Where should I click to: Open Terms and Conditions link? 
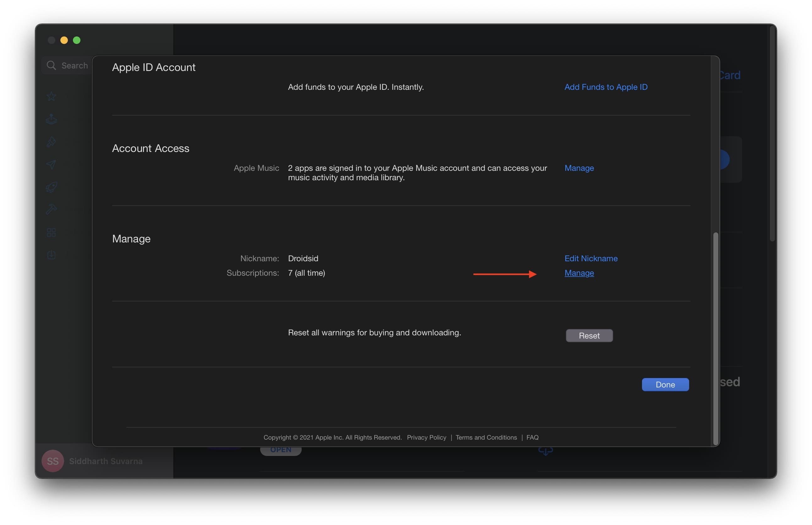click(486, 437)
